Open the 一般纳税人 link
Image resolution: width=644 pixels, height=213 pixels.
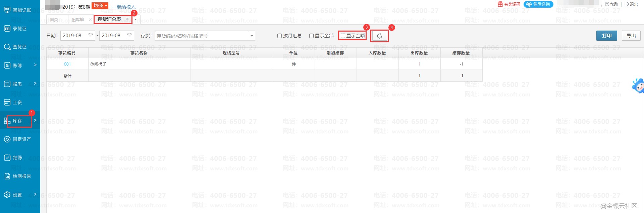tap(124, 7)
